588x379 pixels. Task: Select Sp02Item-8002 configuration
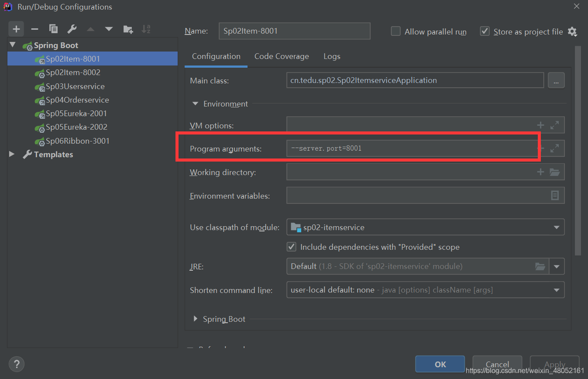[x=93, y=72]
